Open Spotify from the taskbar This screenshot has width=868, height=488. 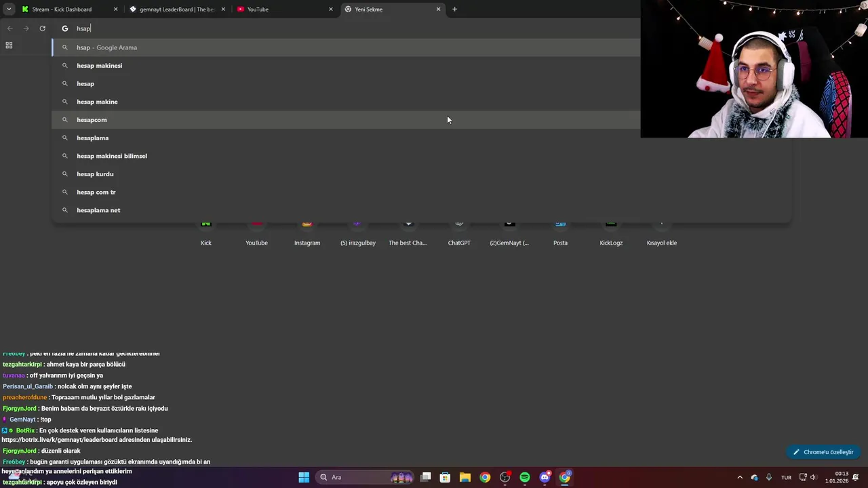(x=525, y=477)
